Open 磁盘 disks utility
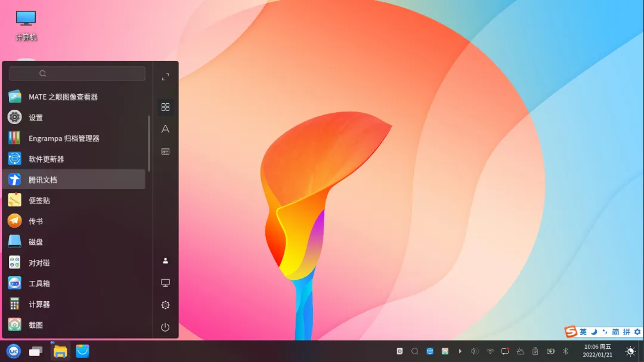This screenshot has height=362, width=644. [74, 242]
